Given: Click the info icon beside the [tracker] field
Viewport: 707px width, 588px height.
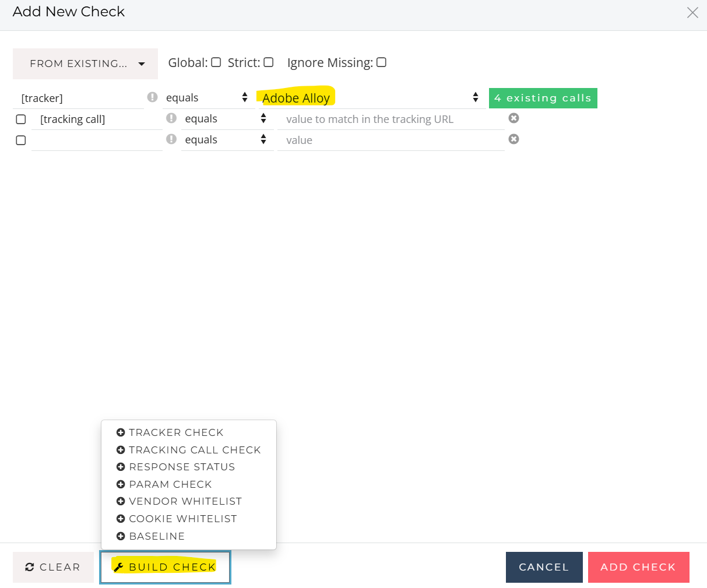Looking at the screenshot, I should (x=152, y=97).
